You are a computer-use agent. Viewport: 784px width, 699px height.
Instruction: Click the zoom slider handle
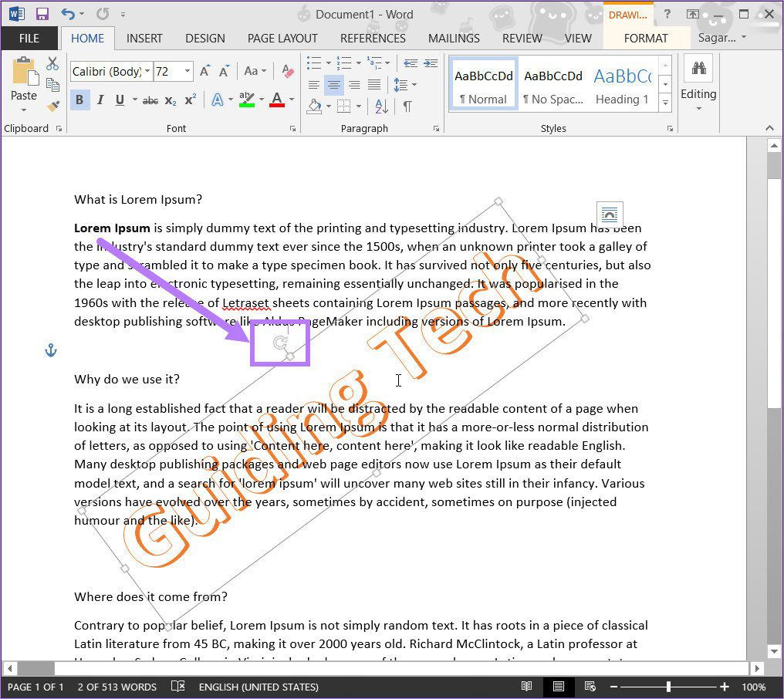coord(668,687)
